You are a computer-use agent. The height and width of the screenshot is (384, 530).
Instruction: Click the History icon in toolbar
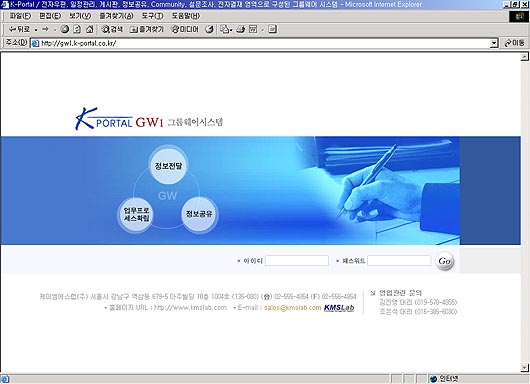point(209,29)
